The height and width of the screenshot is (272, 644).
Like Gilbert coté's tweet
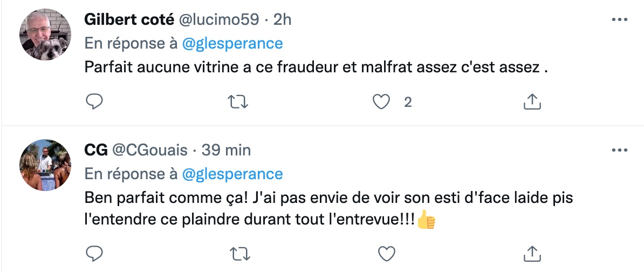click(382, 101)
